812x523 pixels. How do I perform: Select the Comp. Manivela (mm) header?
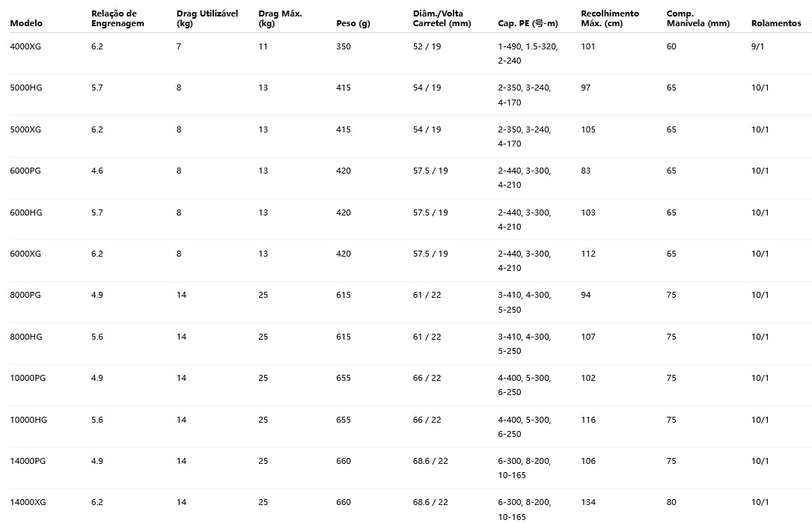697,19
